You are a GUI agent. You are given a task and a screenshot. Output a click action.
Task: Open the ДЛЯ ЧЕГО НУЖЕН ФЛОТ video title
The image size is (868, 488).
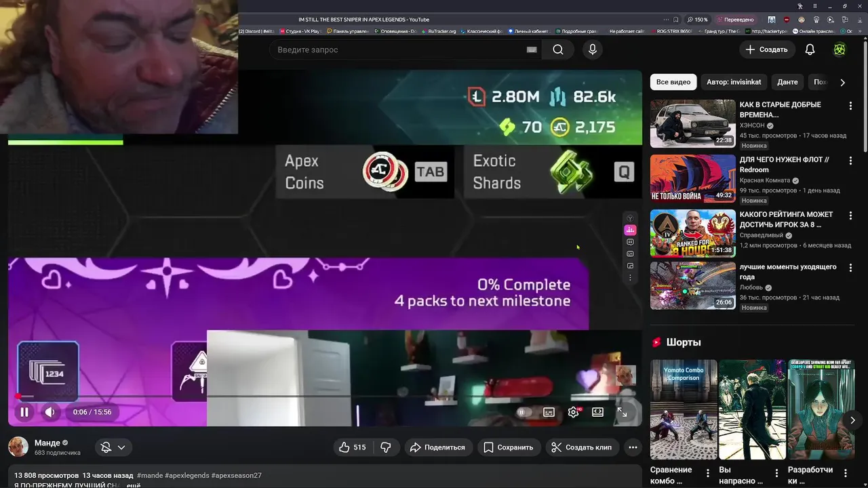[x=784, y=165]
